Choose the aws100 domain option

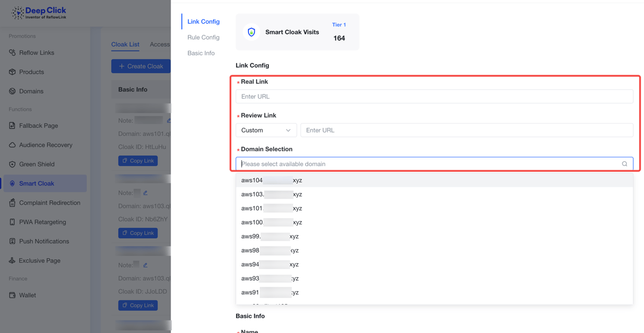coord(434,222)
